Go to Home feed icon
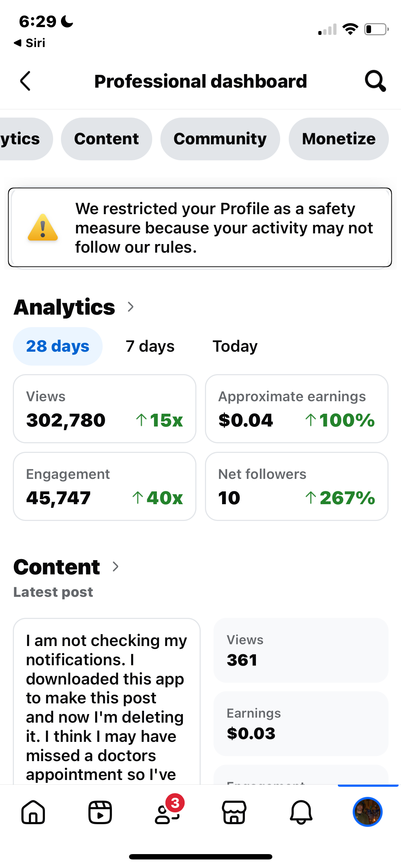Viewport: 401px width, 868px height. coord(33,812)
